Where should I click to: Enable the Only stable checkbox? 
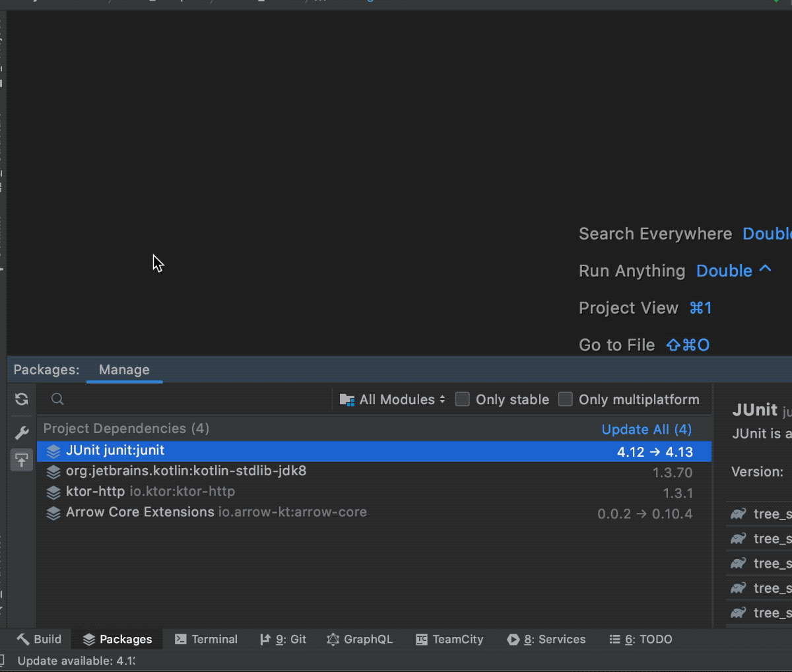(463, 399)
